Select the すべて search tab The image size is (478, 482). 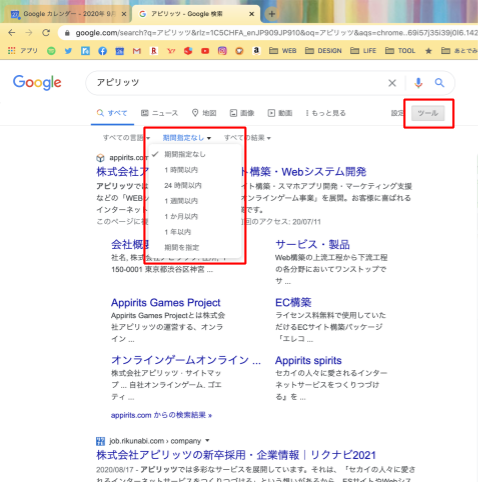click(x=112, y=113)
